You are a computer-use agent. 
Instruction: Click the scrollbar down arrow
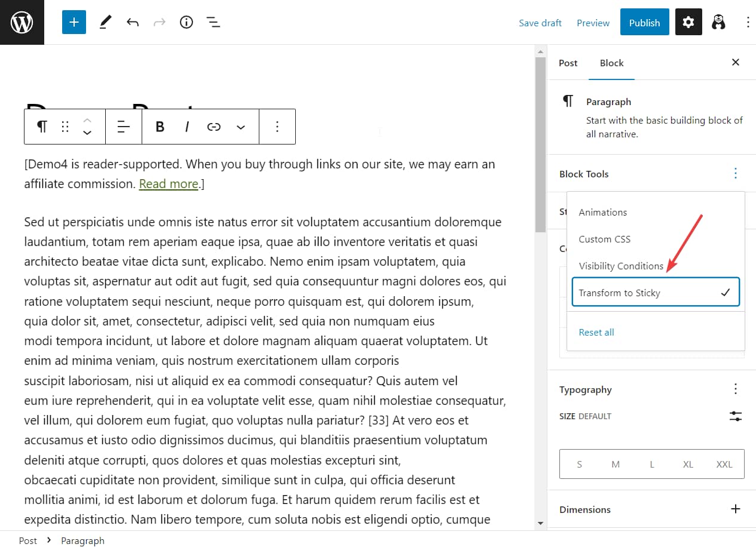coord(540,524)
